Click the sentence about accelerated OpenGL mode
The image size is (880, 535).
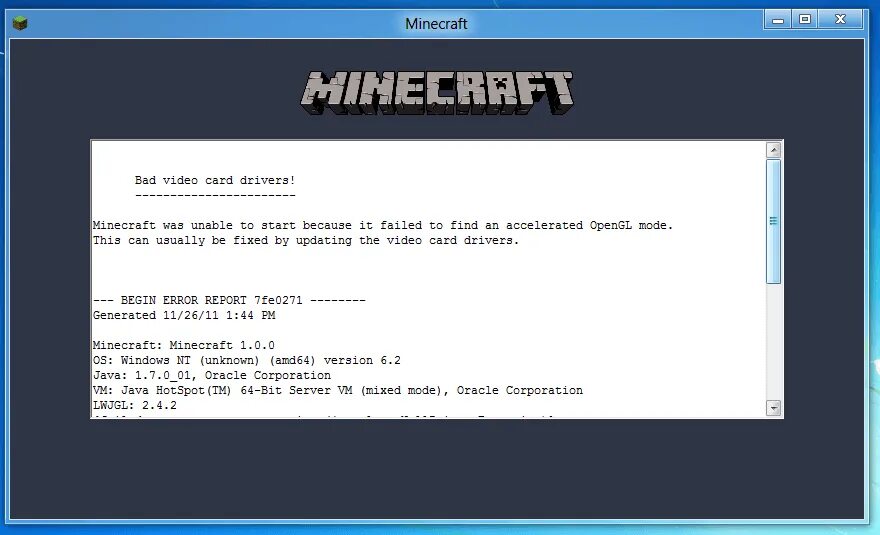383,225
